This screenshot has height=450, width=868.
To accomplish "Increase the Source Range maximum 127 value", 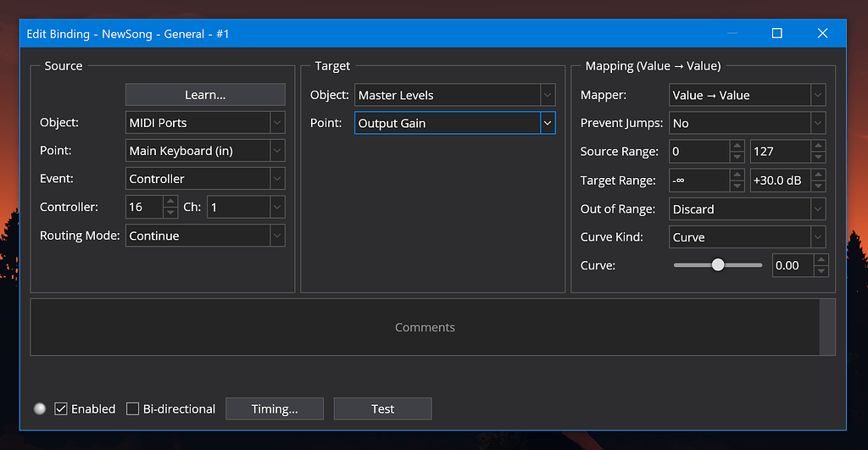I will coord(818,146).
